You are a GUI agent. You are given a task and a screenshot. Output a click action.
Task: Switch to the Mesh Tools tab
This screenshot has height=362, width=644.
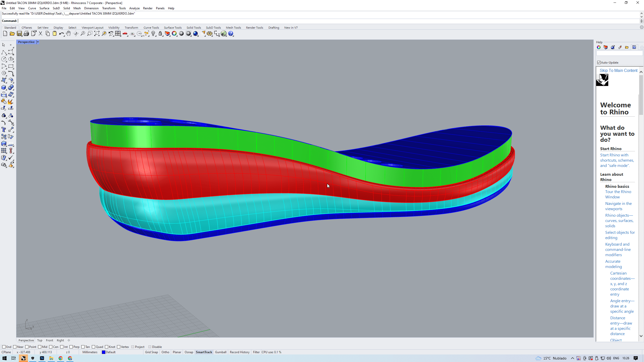[x=233, y=28]
